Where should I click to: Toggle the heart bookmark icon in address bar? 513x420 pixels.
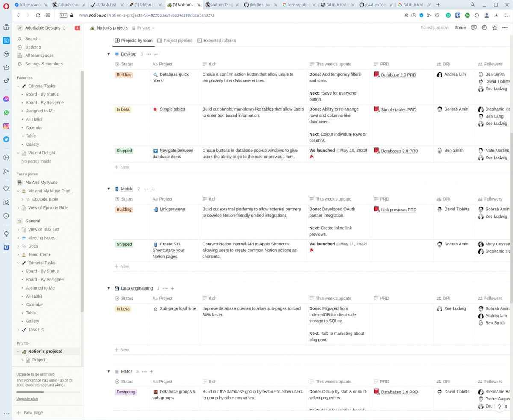pyautogui.click(x=437, y=14)
